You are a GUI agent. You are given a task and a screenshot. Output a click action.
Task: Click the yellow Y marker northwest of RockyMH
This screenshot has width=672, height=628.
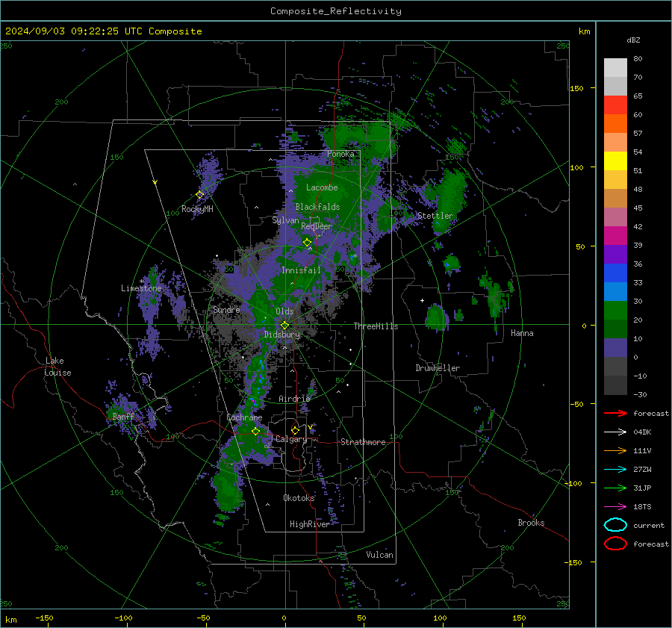point(155,182)
